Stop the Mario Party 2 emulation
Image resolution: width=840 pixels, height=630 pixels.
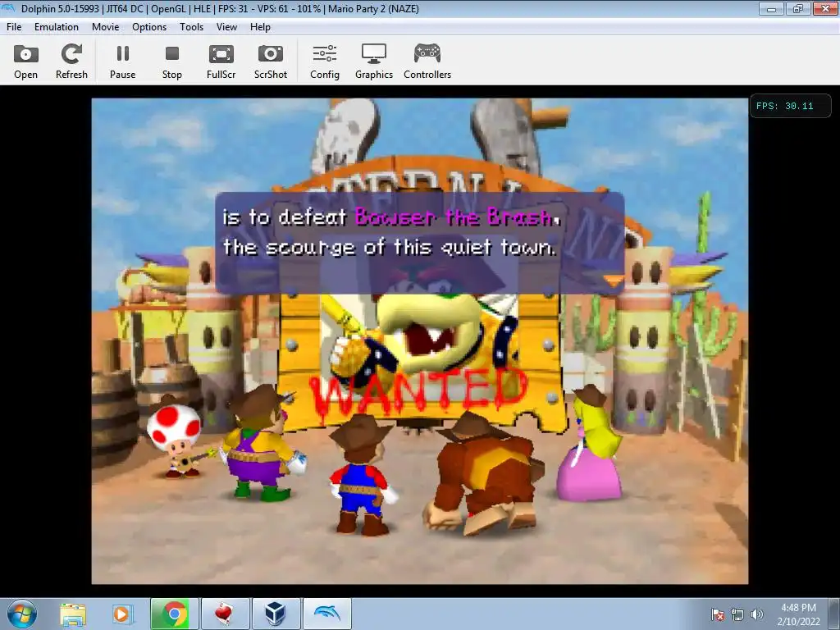(172, 61)
